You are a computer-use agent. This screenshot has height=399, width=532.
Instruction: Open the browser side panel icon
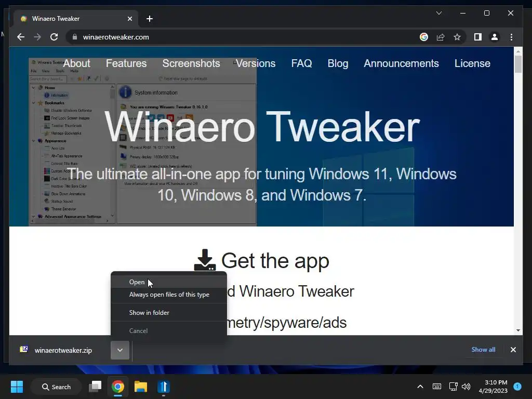tap(478, 37)
